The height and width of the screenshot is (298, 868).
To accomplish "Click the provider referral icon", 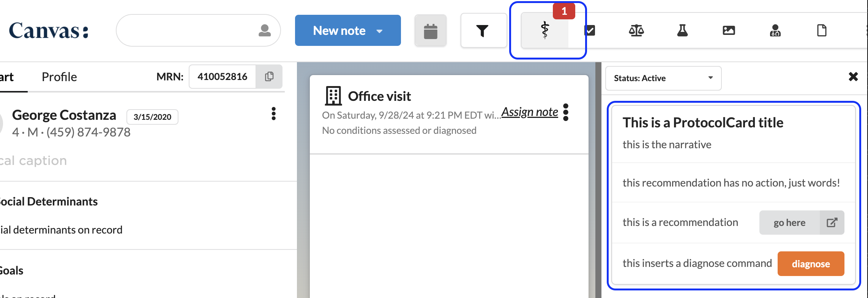I will point(775,30).
